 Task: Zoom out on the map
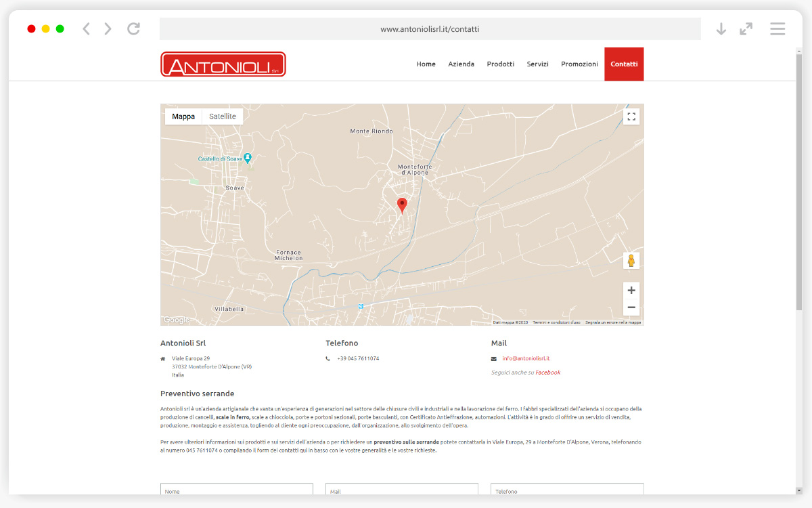pyautogui.click(x=631, y=308)
